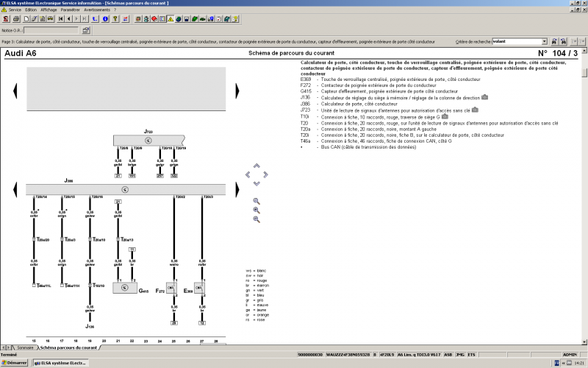The image size is (588, 368).
Task: Open the camera icon beside J136 description
Action: click(x=484, y=97)
